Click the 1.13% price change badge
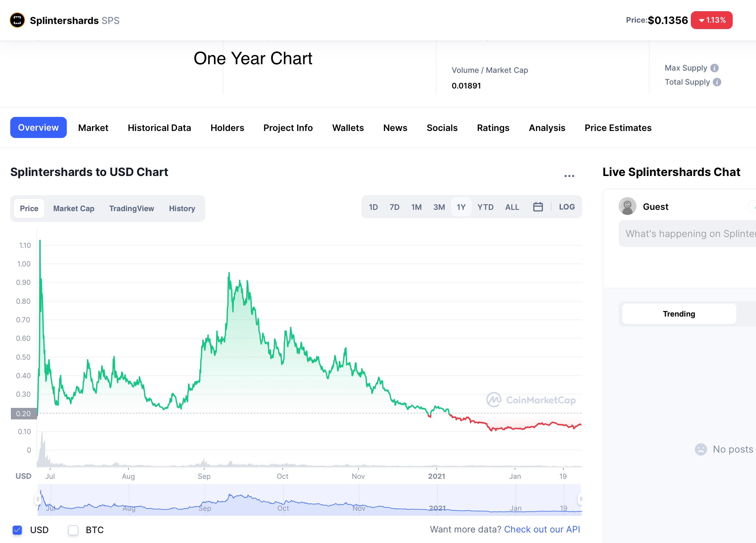The width and height of the screenshot is (756, 543). point(711,20)
